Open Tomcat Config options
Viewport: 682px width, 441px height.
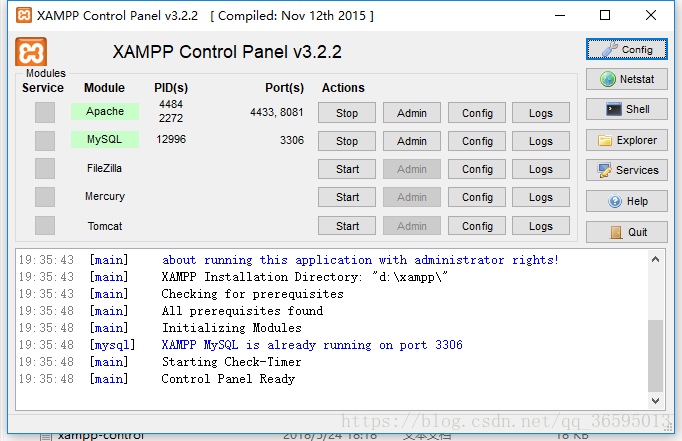pyautogui.click(x=477, y=226)
